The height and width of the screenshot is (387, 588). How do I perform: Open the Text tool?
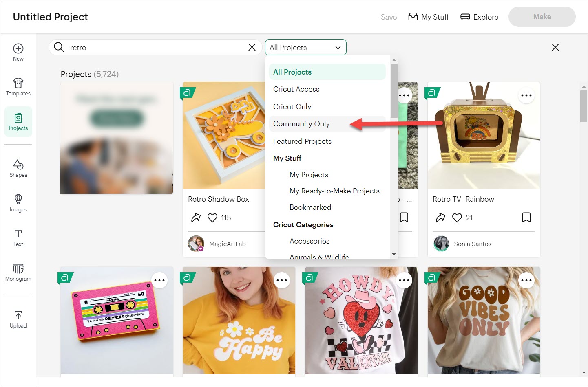point(18,237)
